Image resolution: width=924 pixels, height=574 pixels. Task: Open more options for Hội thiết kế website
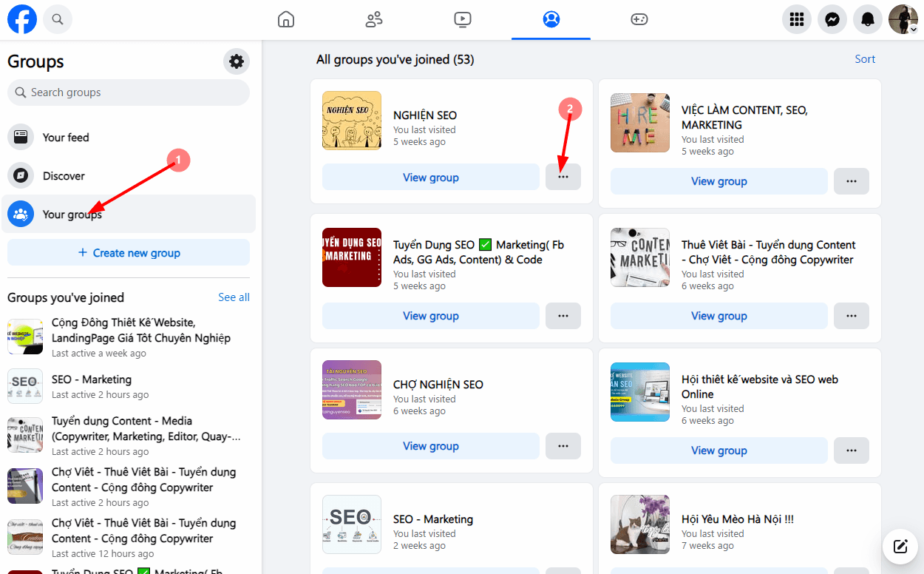[x=852, y=450]
